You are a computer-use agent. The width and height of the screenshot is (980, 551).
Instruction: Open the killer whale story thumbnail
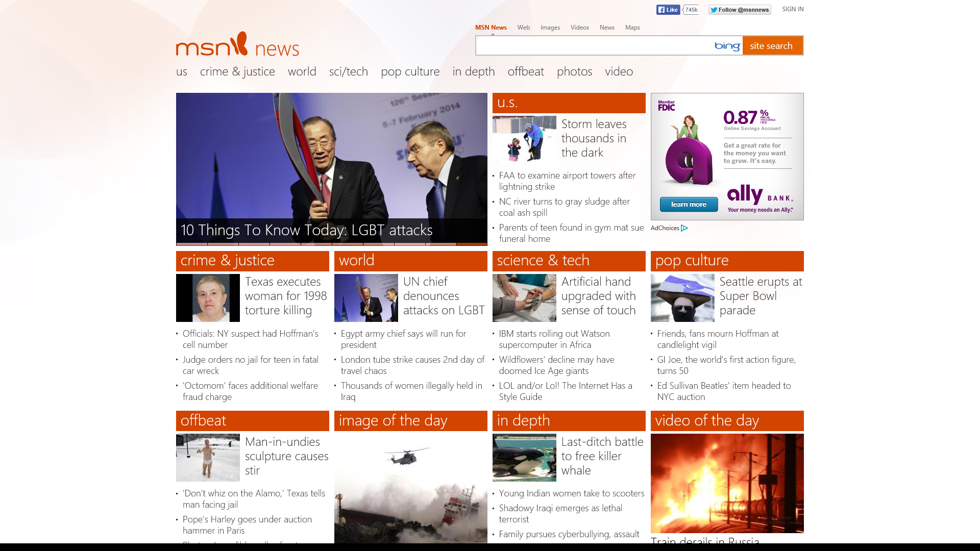pos(524,458)
